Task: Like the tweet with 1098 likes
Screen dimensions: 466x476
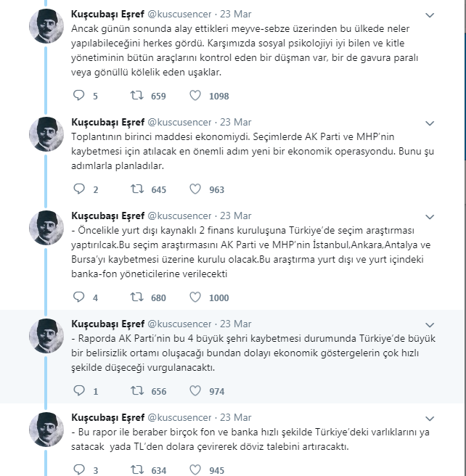Action: coord(195,96)
